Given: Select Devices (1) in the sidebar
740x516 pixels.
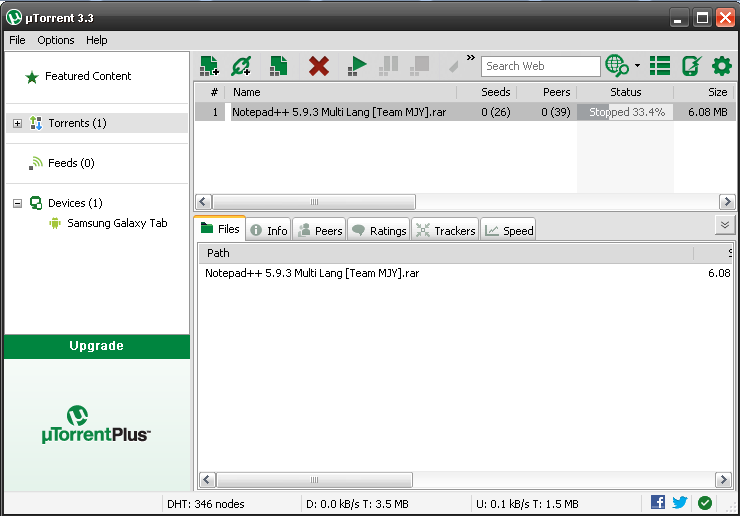Looking at the screenshot, I should point(75,203).
